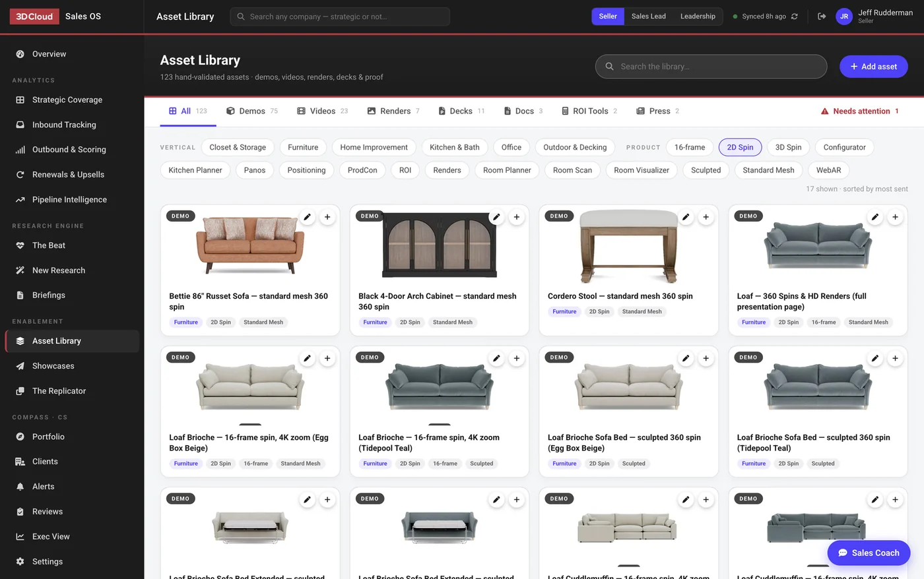Open Briefings page
Screen dimensions: 924x579
point(72,295)
